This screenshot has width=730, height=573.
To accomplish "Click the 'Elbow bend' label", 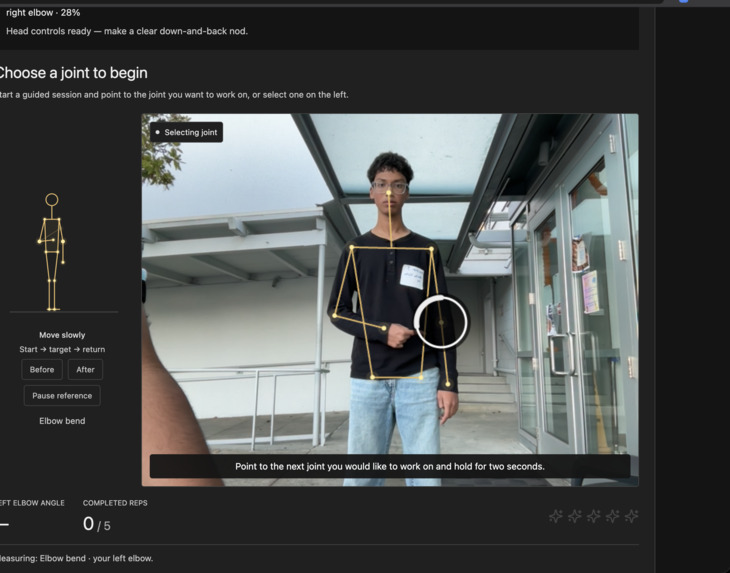I will pyautogui.click(x=62, y=421).
